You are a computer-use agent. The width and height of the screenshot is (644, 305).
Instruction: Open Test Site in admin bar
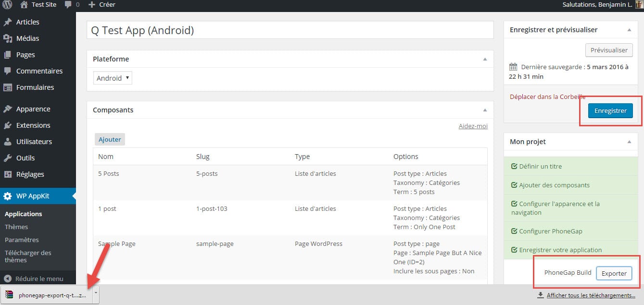point(38,5)
